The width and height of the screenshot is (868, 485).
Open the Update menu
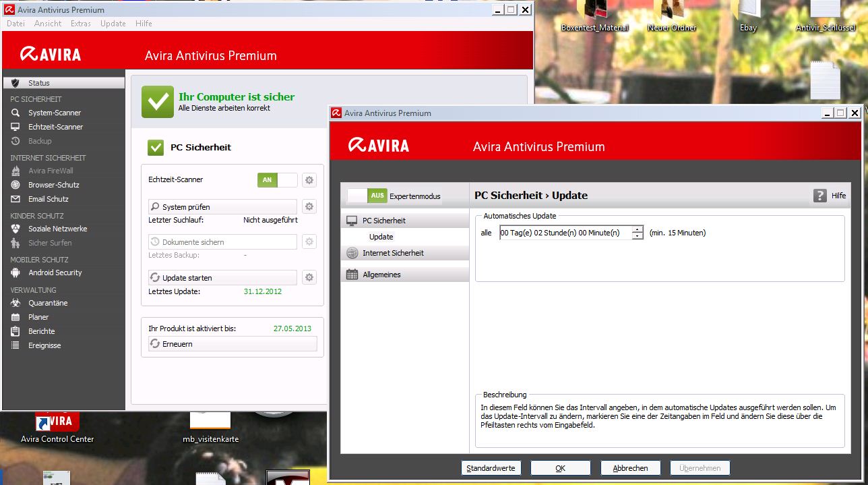[x=113, y=23]
